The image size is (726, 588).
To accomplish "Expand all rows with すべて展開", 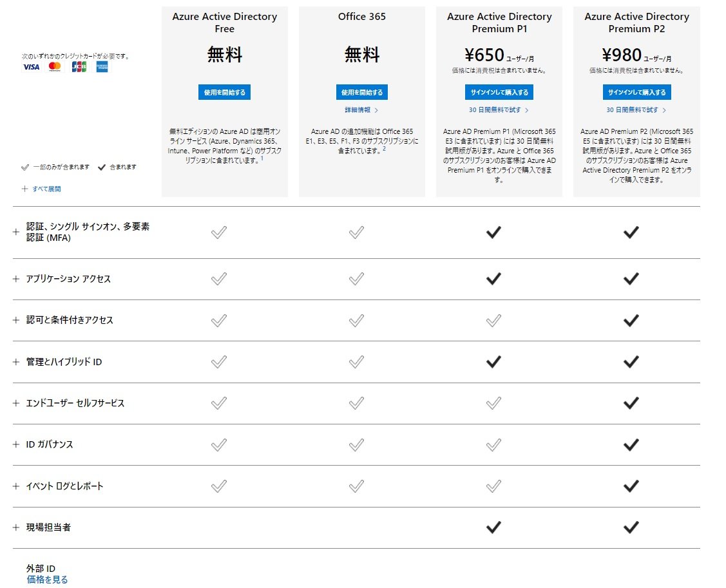I will click(x=41, y=189).
